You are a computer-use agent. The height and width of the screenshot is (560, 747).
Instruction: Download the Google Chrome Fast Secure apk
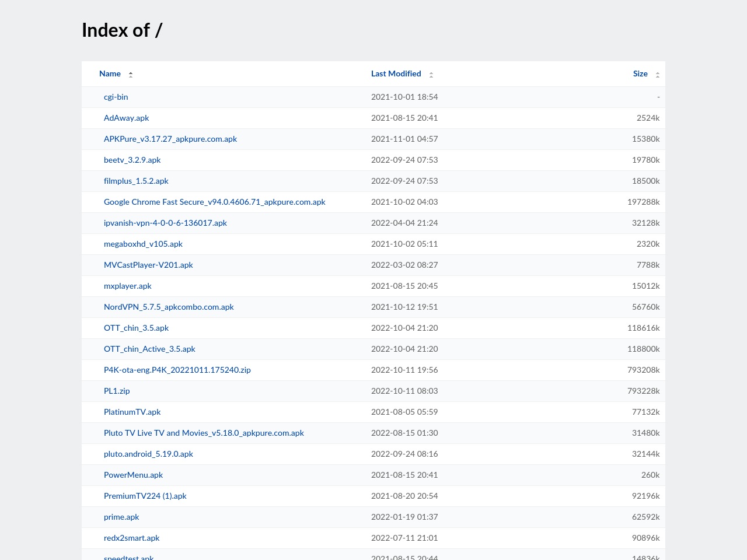tap(215, 202)
